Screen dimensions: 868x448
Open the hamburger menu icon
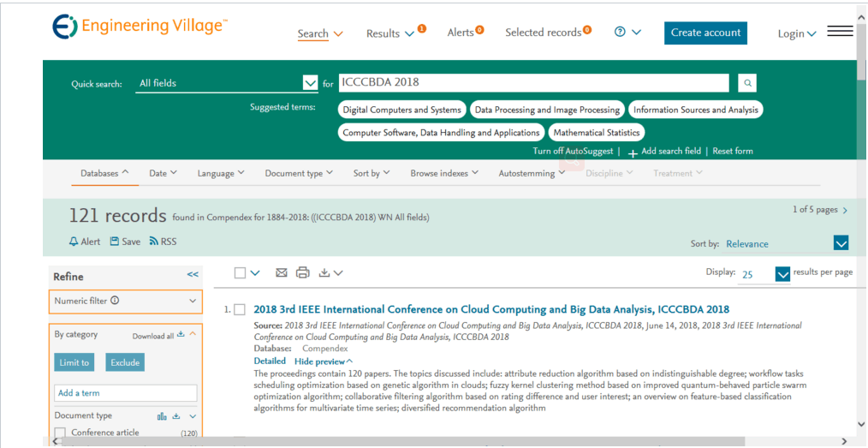840,32
